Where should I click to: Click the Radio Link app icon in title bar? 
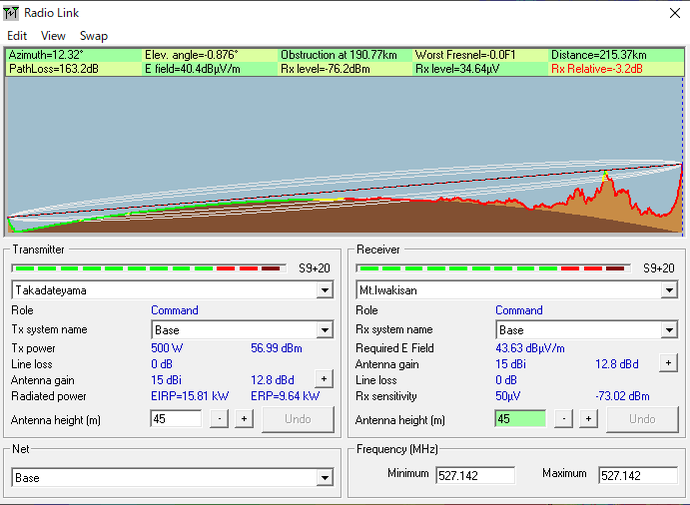[x=11, y=13]
